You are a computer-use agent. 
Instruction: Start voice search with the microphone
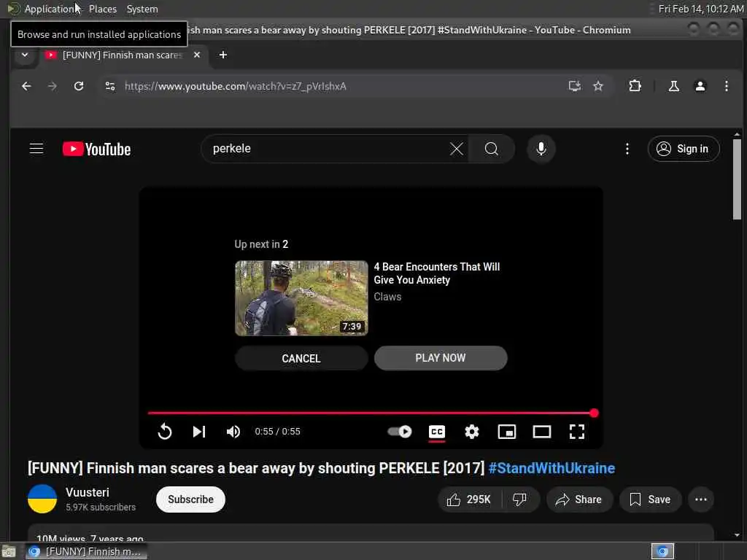pos(541,149)
